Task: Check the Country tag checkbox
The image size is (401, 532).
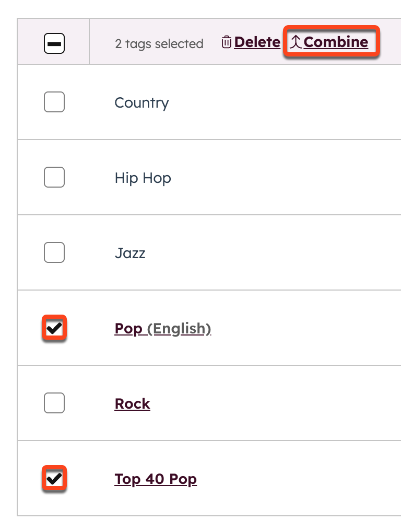Action: (x=54, y=102)
